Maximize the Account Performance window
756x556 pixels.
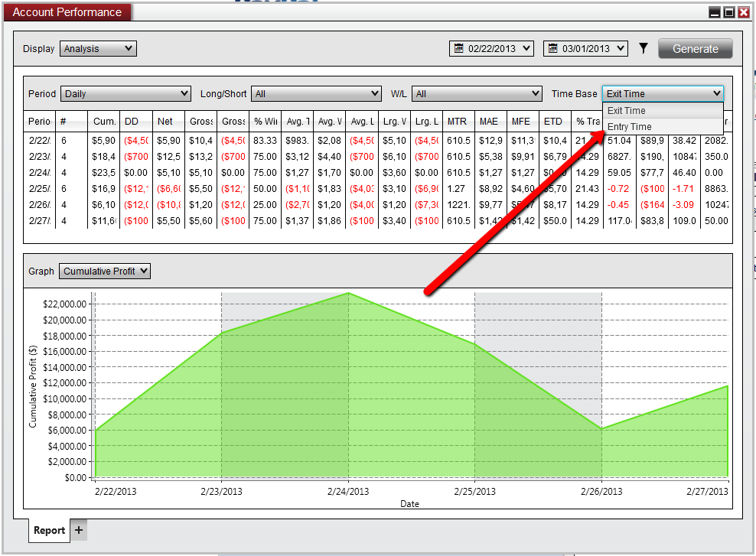(729, 12)
